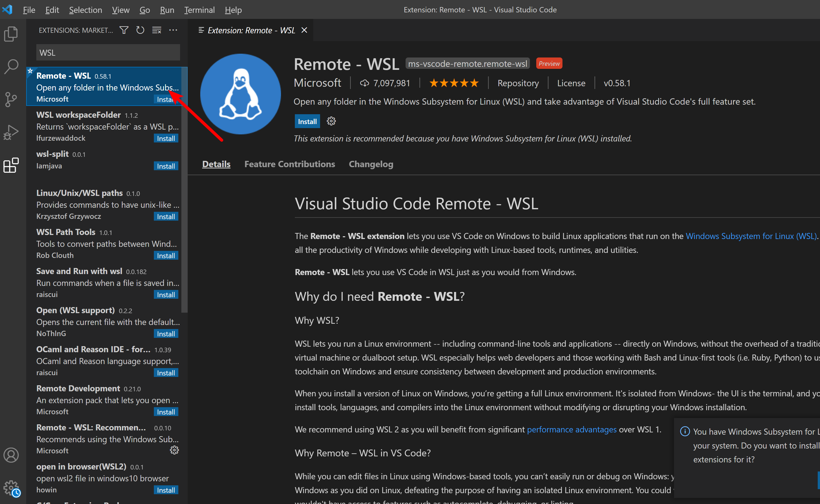Open the Manage gear beside the Install button

(x=331, y=121)
